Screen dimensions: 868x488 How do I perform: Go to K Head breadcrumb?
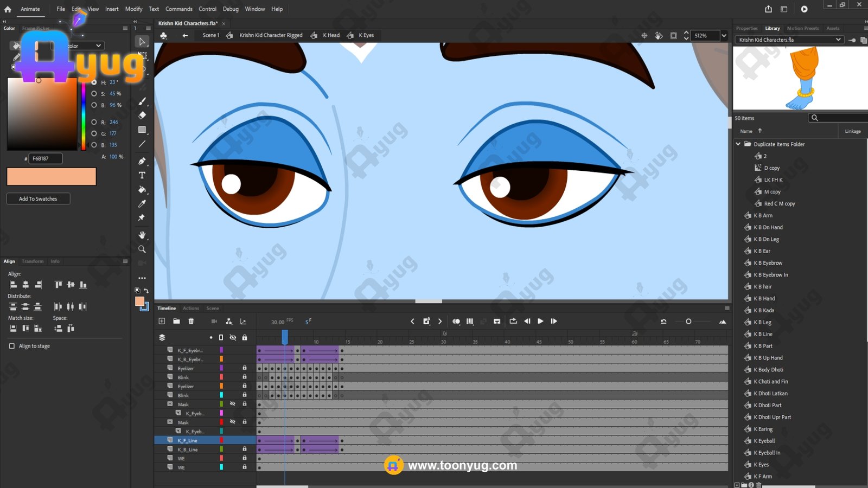point(331,35)
